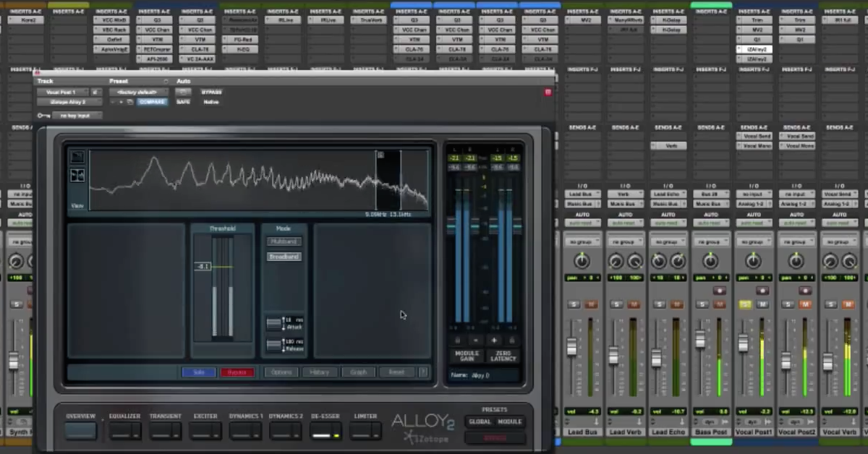Open the Options dialog
The width and height of the screenshot is (868, 454).
[x=281, y=372]
